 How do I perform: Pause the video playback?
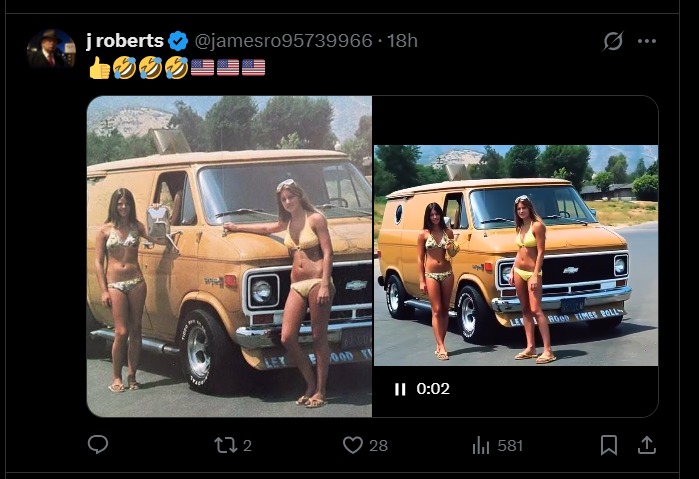[x=400, y=389]
